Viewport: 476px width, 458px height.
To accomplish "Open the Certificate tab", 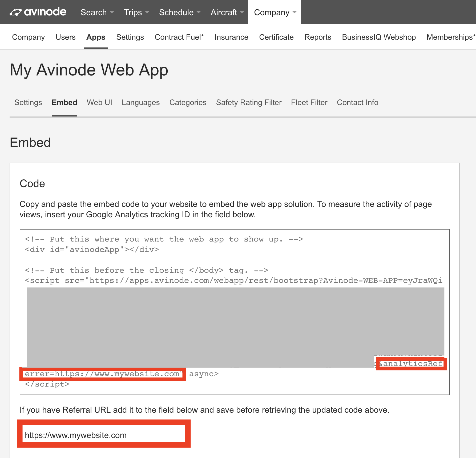I will 276,37.
